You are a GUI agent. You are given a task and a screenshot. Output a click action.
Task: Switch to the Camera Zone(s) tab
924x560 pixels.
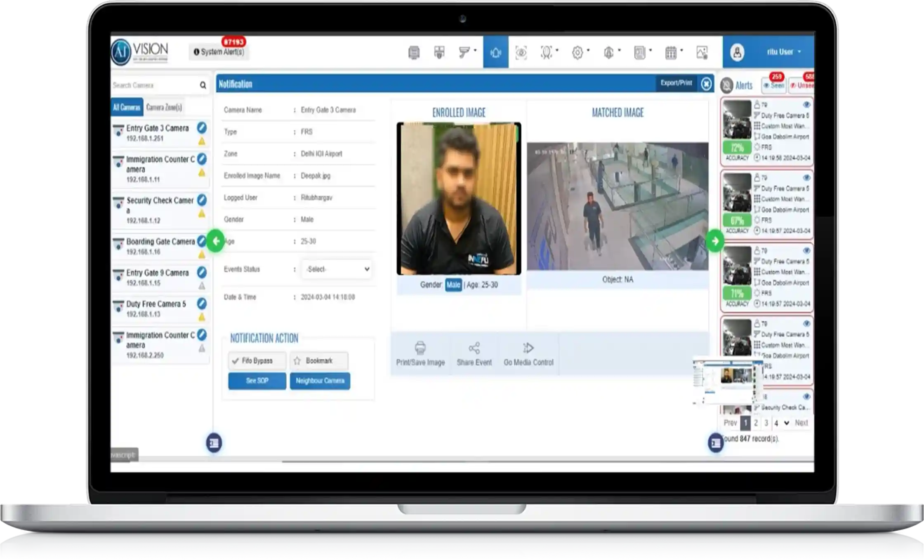(164, 107)
